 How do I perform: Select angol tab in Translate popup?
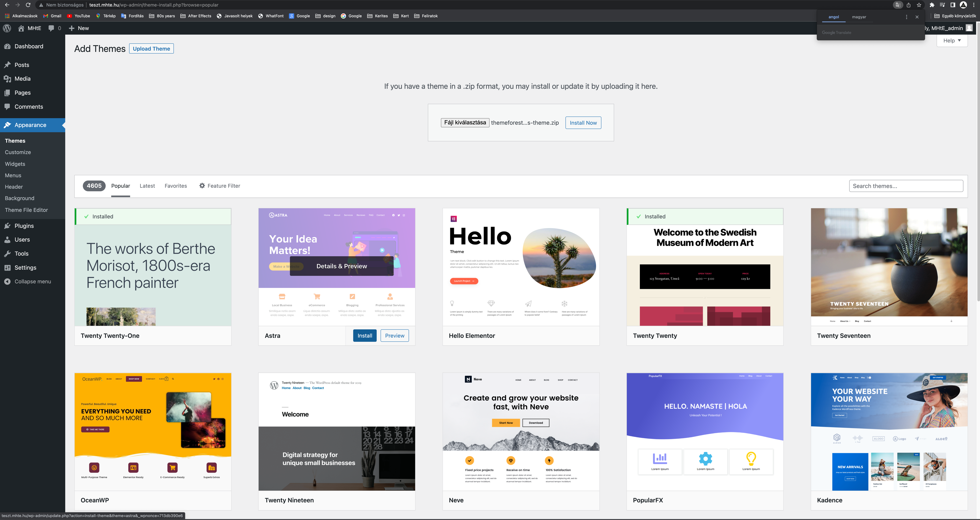834,17
